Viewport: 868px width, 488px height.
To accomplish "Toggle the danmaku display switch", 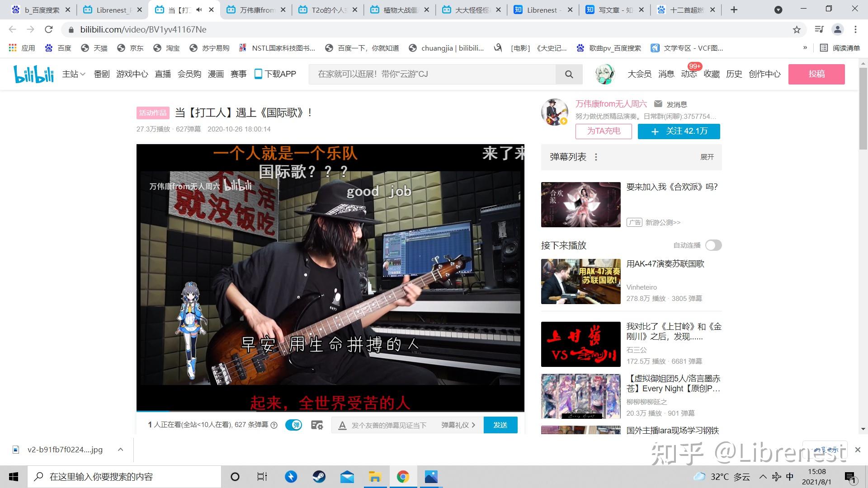I will [294, 425].
